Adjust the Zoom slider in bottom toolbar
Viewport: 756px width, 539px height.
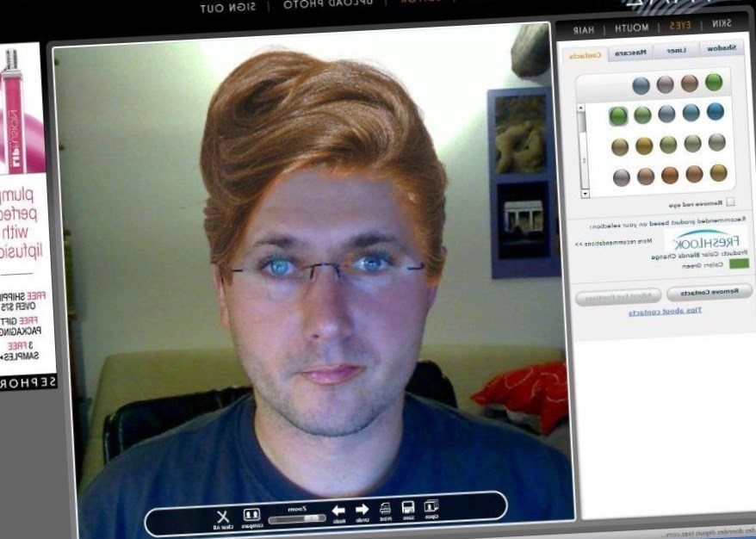point(297,519)
